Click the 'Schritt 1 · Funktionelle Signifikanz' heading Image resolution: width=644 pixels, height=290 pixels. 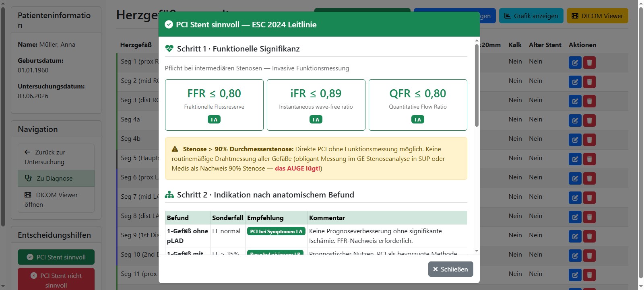point(238,49)
